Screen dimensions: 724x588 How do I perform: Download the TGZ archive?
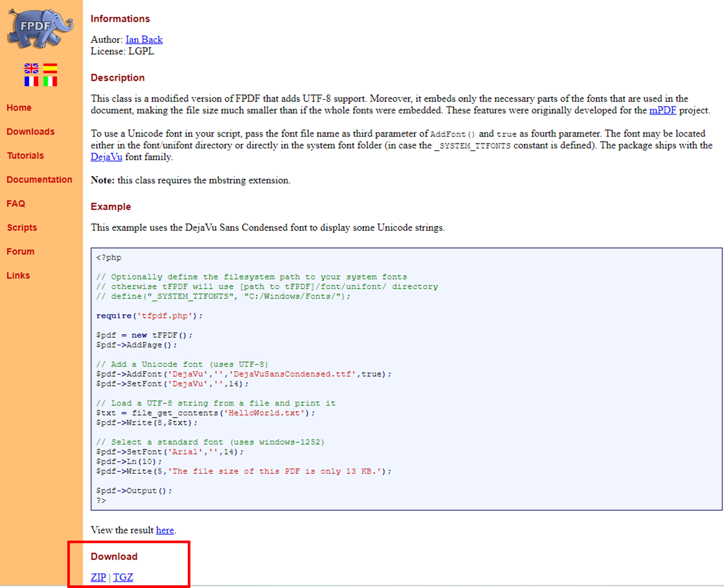coord(123,577)
